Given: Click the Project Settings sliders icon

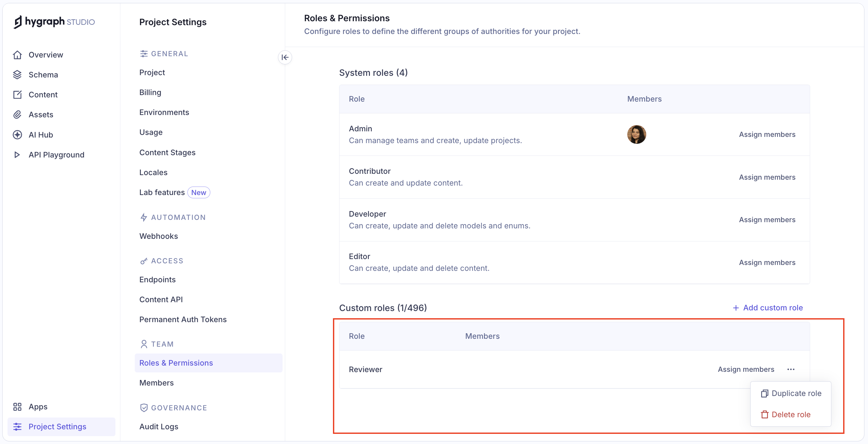Looking at the screenshot, I should (17, 426).
